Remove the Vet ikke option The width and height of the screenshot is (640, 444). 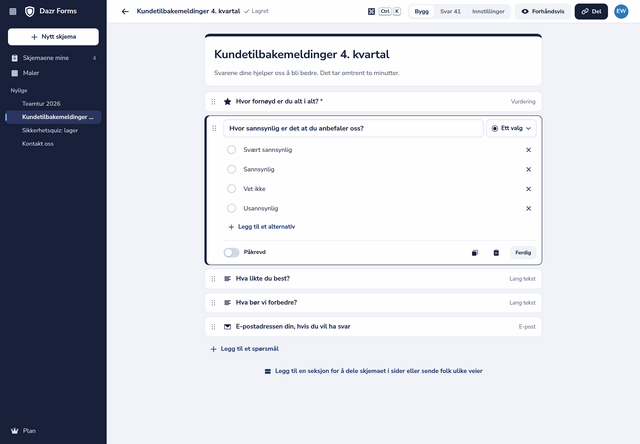(x=529, y=189)
